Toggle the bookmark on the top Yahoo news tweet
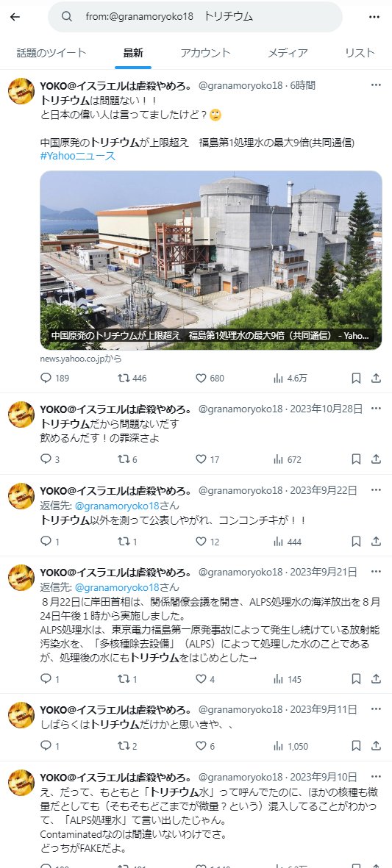 (x=356, y=378)
